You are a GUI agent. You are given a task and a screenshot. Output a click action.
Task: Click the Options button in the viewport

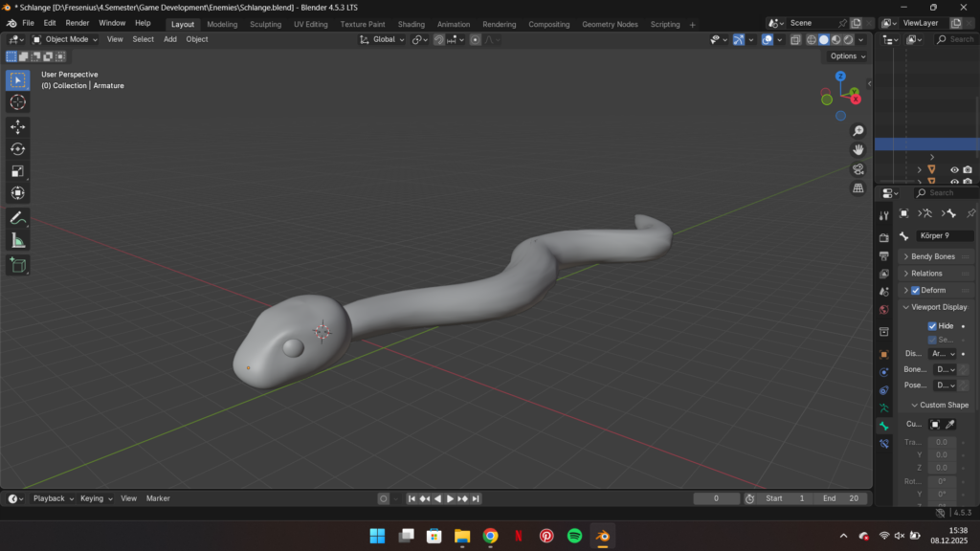coord(847,56)
